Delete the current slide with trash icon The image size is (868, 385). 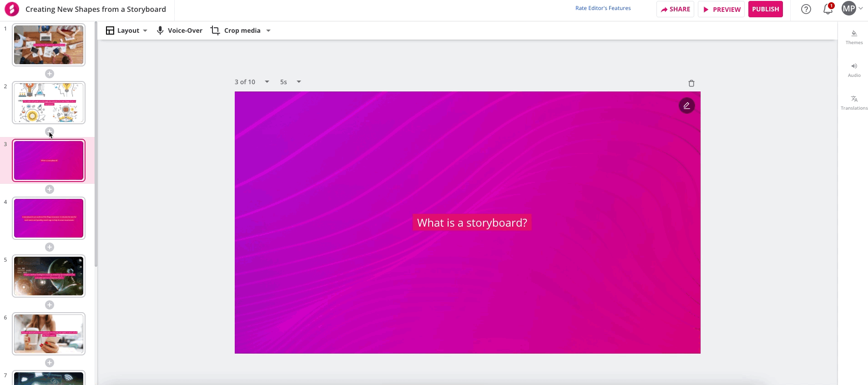691,83
